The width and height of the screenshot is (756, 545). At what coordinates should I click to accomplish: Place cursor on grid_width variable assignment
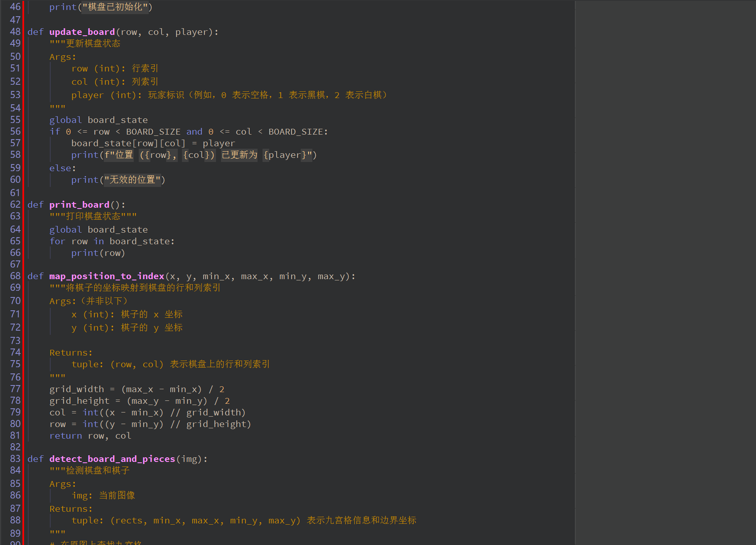(76, 389)
